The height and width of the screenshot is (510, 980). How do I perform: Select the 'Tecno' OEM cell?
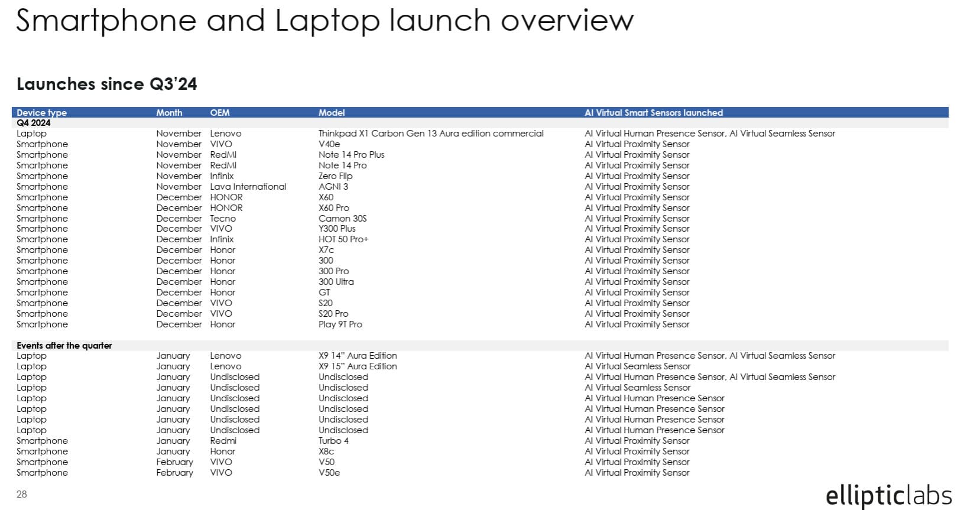(x=223, y=219)
